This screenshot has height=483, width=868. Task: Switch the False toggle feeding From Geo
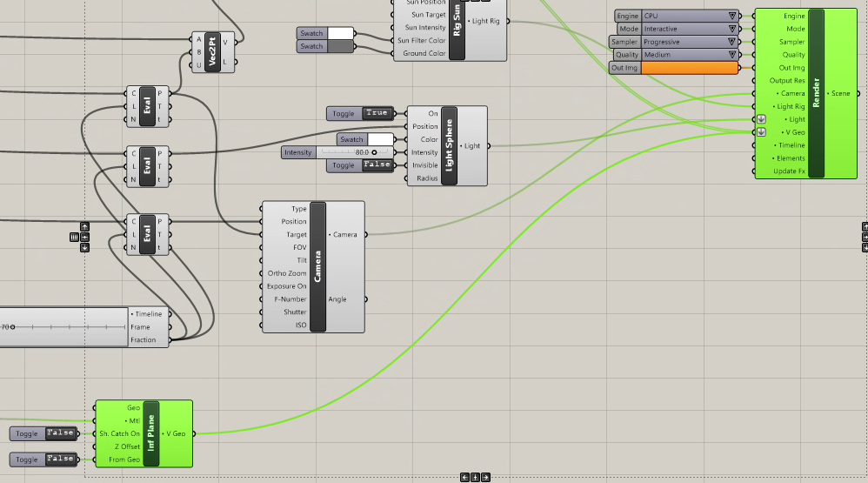click(60, 460)
